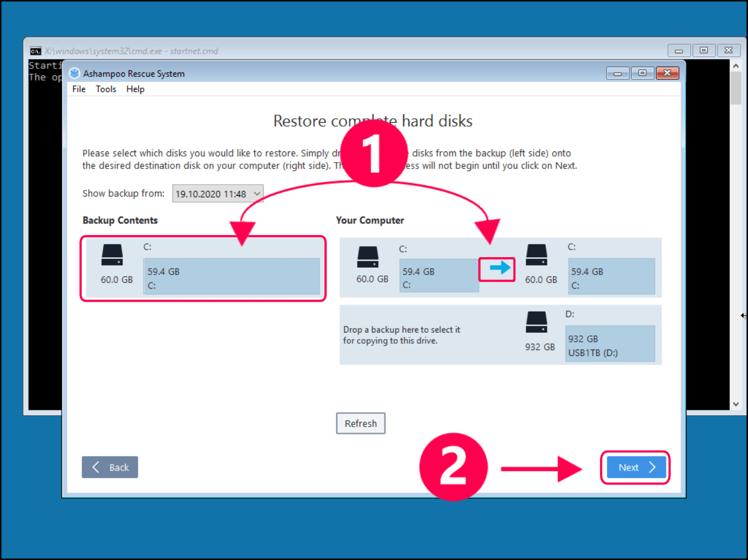Close the Ashampoo Rescue System window
Viewport: 748px width, 560px height.
[x=667, y=73]
